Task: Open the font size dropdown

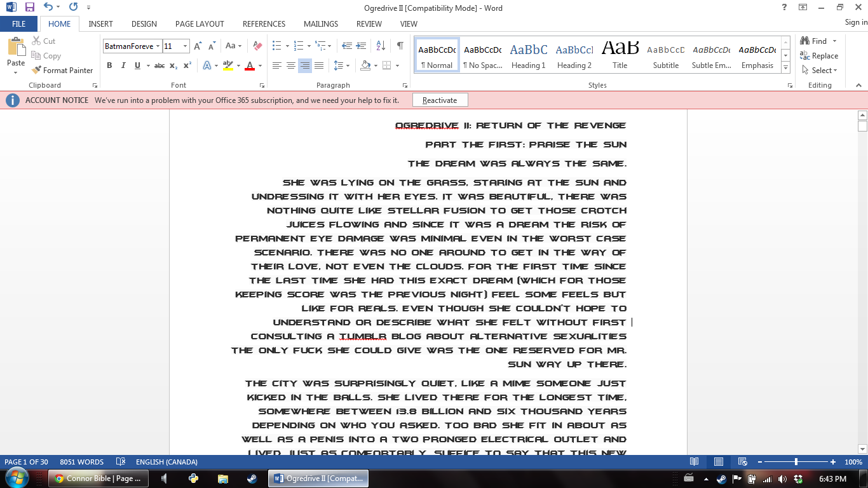Action: pos(186,46)
